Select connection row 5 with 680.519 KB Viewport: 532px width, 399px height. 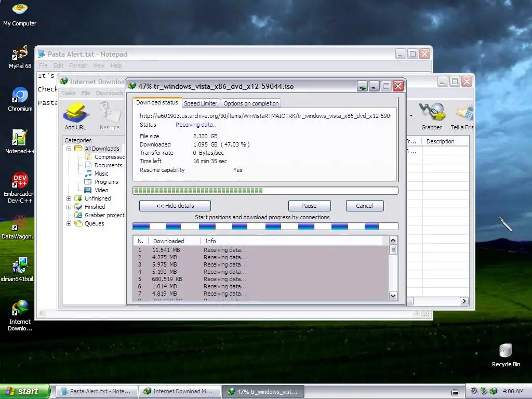pyautogui.click(x=261, y=279)
